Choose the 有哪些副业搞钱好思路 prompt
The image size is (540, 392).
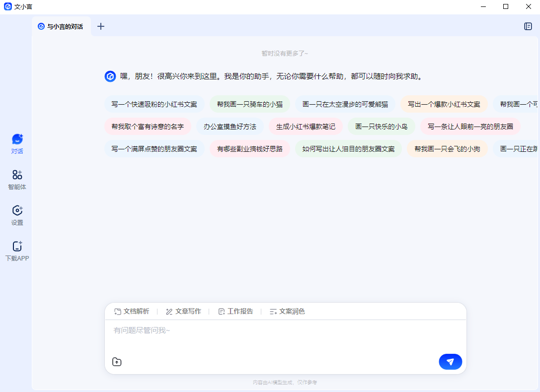pyautogui.click(x=249, y=149)
